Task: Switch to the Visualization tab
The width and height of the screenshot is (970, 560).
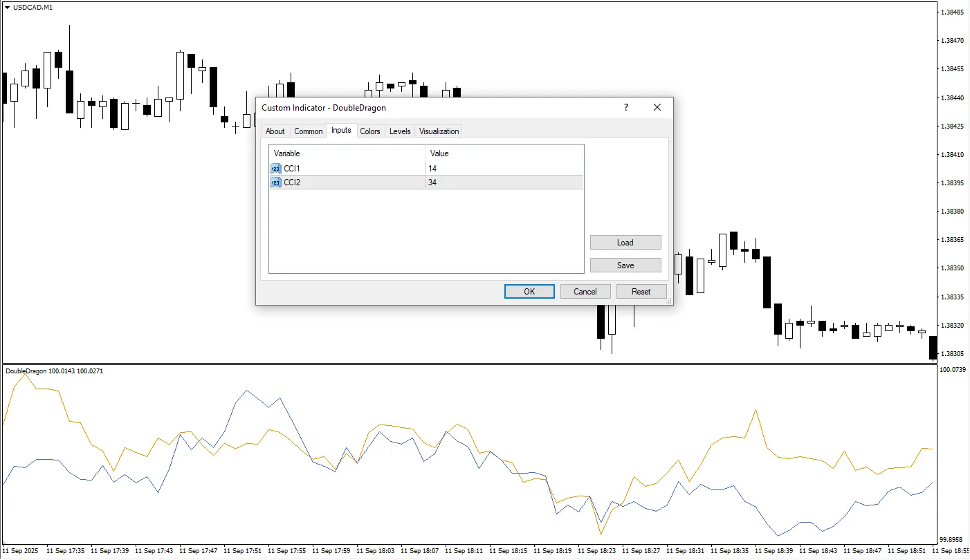Action: coord(439,131)
